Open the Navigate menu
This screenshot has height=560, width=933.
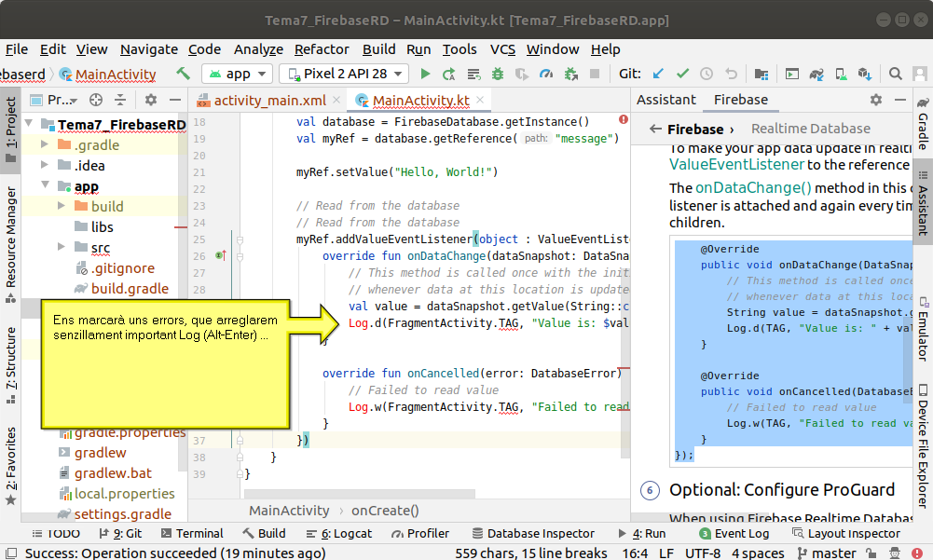[x=149, y=49]
